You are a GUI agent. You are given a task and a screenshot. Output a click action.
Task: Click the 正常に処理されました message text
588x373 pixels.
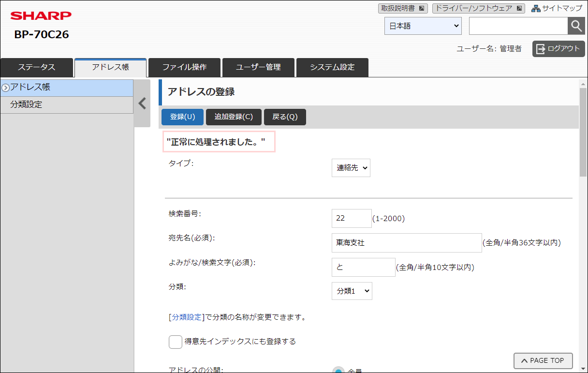pyautogui.click(x=216, y=142)
